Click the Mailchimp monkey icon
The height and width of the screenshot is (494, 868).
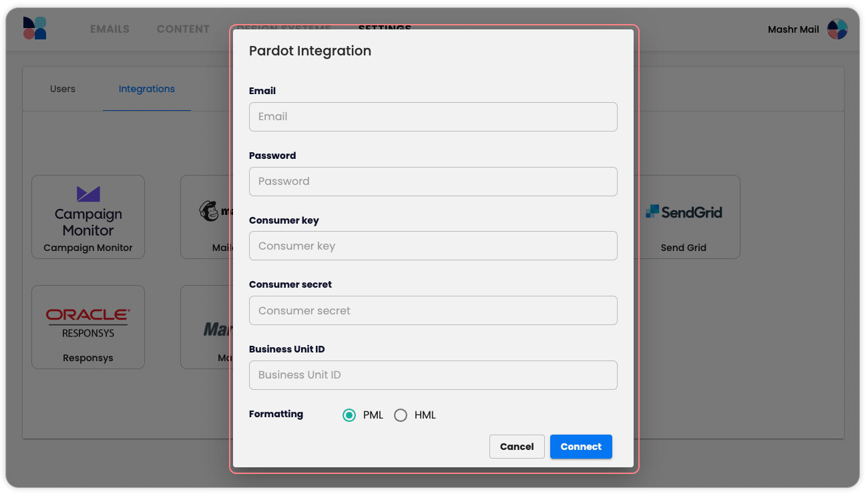coord(210,211)
